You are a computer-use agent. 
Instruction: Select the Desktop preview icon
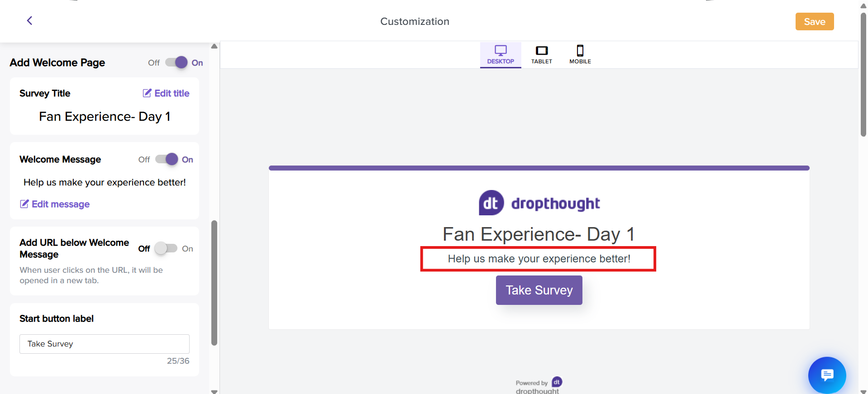point(501,50)
